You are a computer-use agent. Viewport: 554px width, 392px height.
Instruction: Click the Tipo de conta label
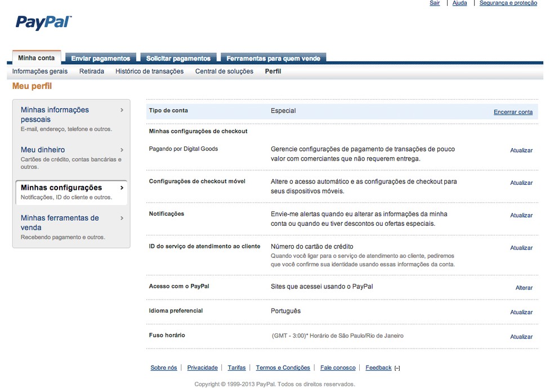click(x=168, y=110)
